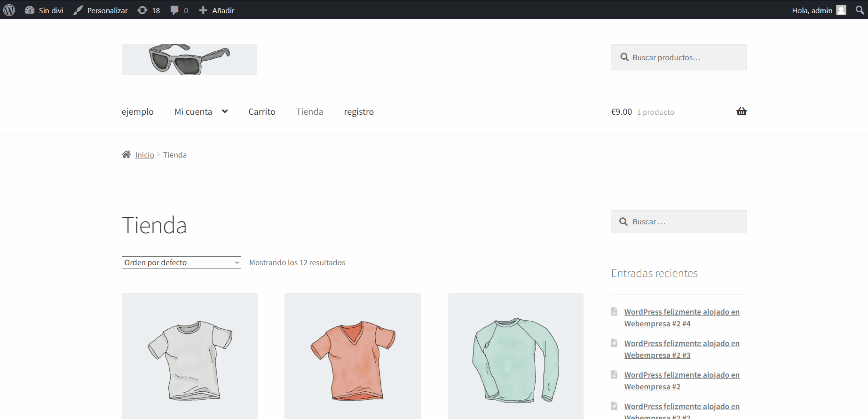Click the admin user avatar
The image size is (868, 419).
[x=841, y=10]
